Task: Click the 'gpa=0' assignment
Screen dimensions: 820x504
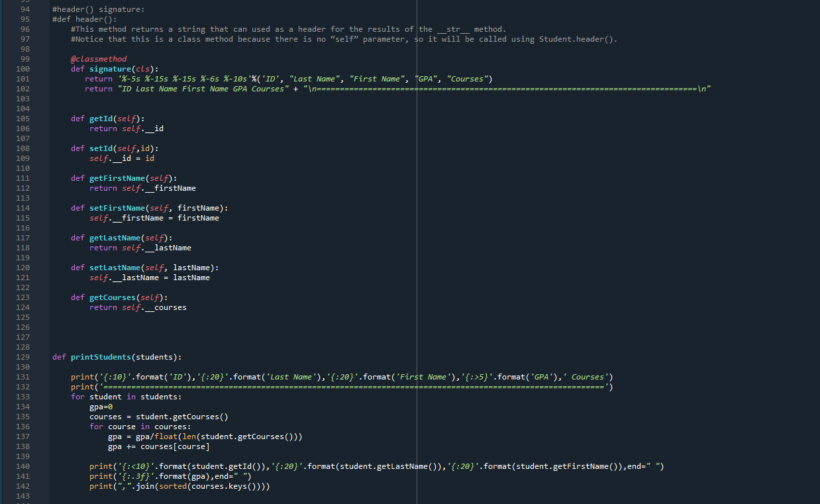Action: [101, 407]
